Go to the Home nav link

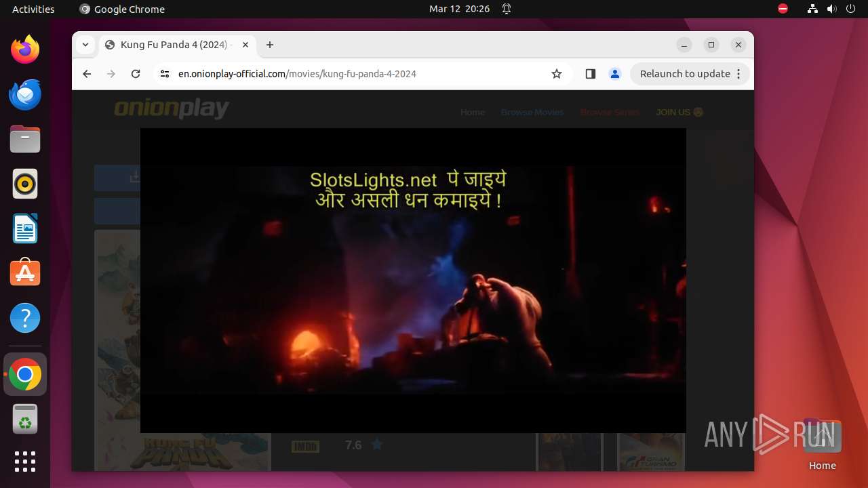(473, 113)
